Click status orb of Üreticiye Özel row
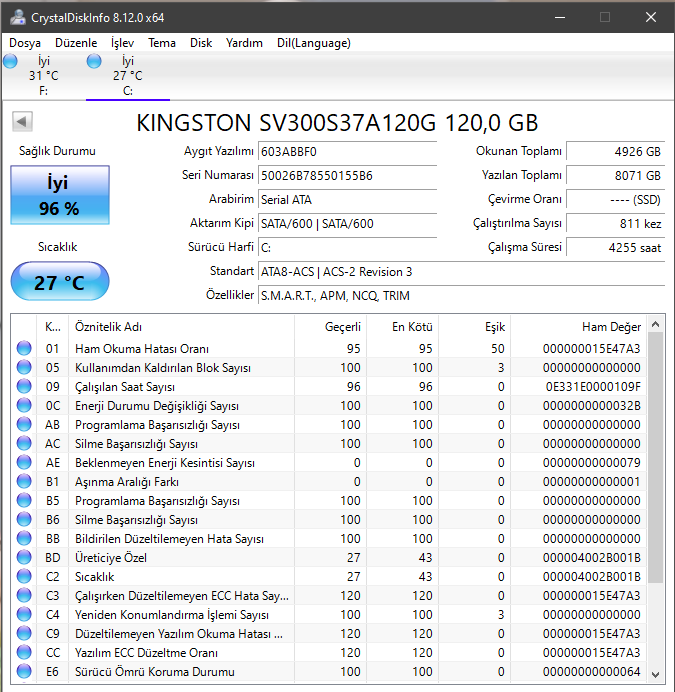Image resolution: width=675 pixels, height=692 pixels. tap(24, 557)
